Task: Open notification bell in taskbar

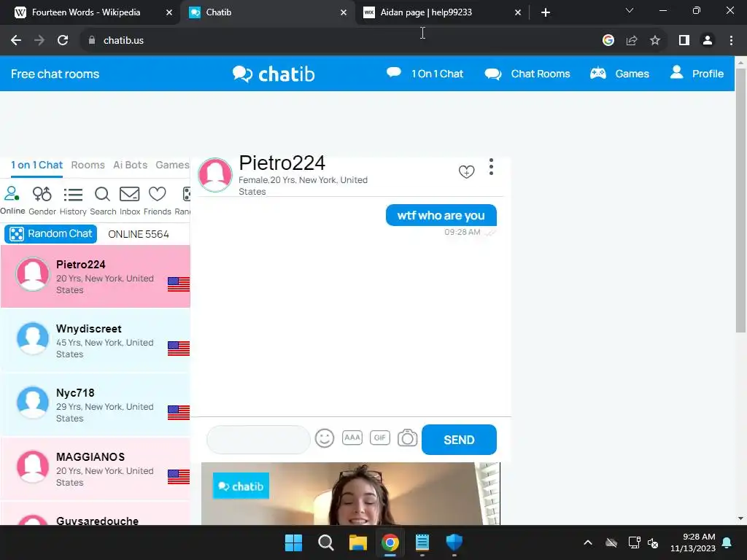Action: coord(727,542)
